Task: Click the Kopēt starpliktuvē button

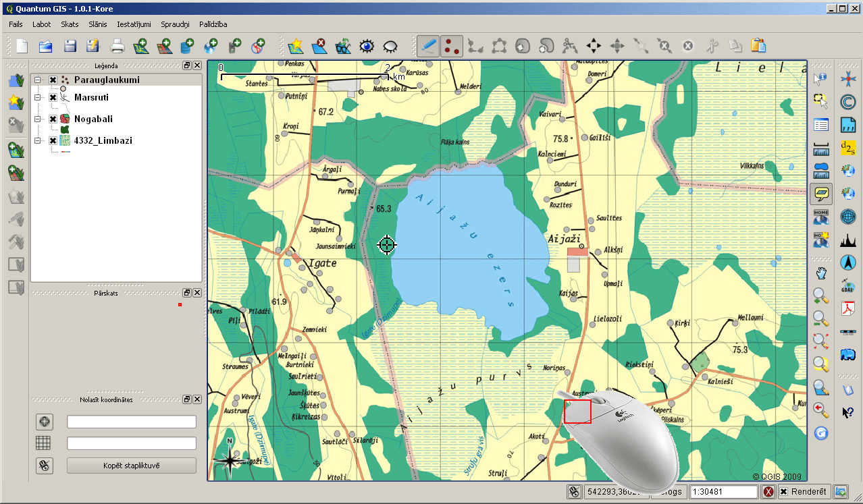Action: (x=132, y=466)
